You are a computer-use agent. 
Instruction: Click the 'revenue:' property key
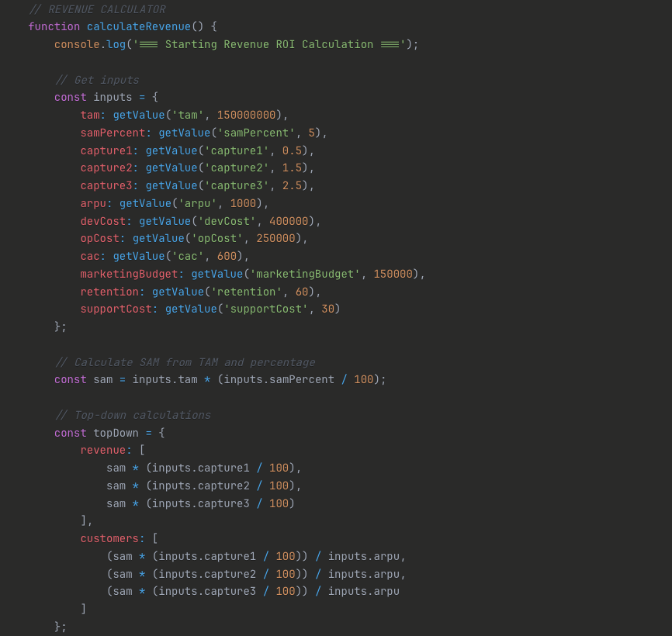106,451
